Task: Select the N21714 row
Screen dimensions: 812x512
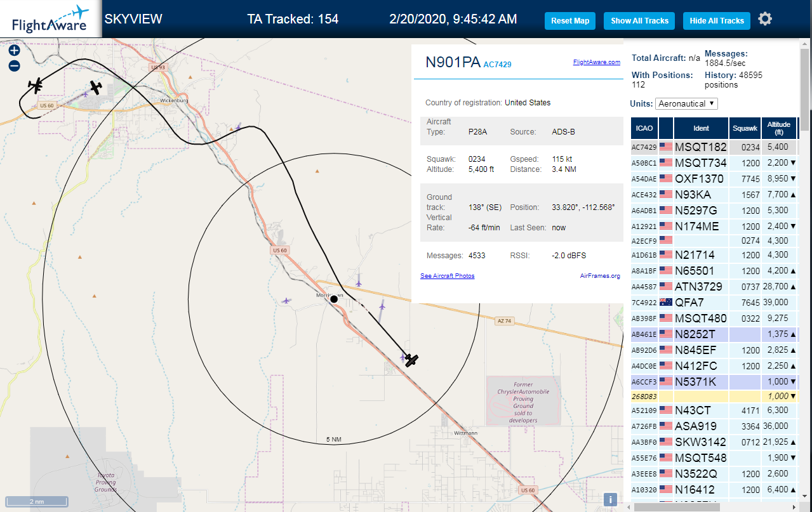Action: (714, 255)
